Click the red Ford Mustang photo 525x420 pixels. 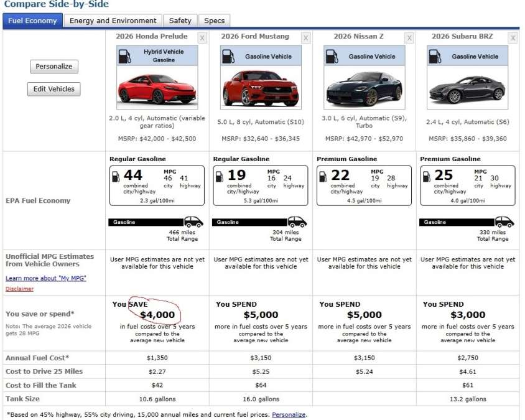261,87
